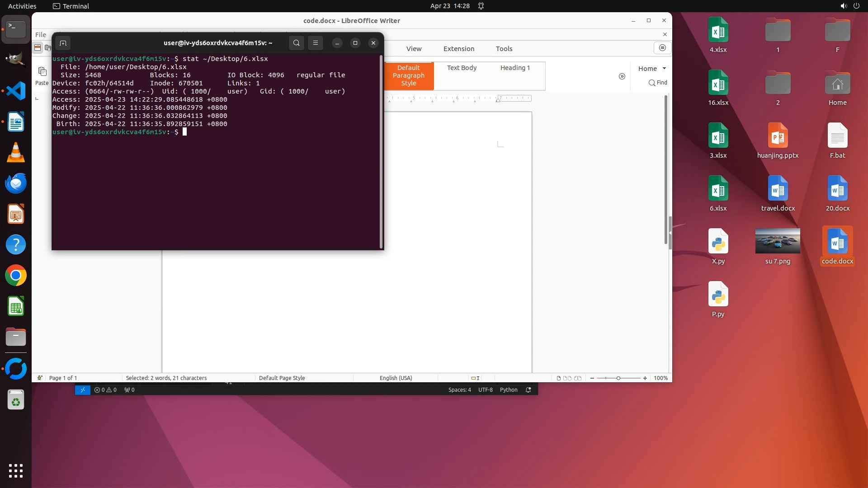Open the terminal hamburger menu
The width and height of the screenshot is (868, 488).
point(316,43)
